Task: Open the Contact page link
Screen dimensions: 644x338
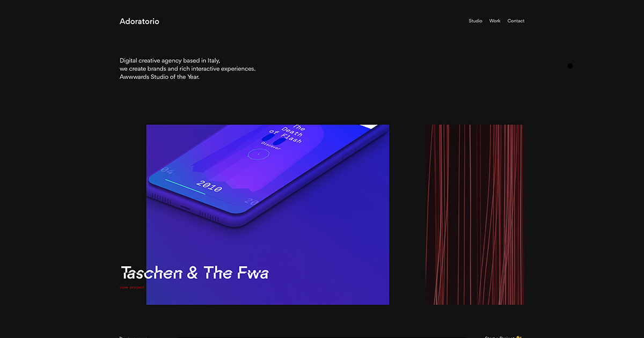Action: click(x=516, y=21)
